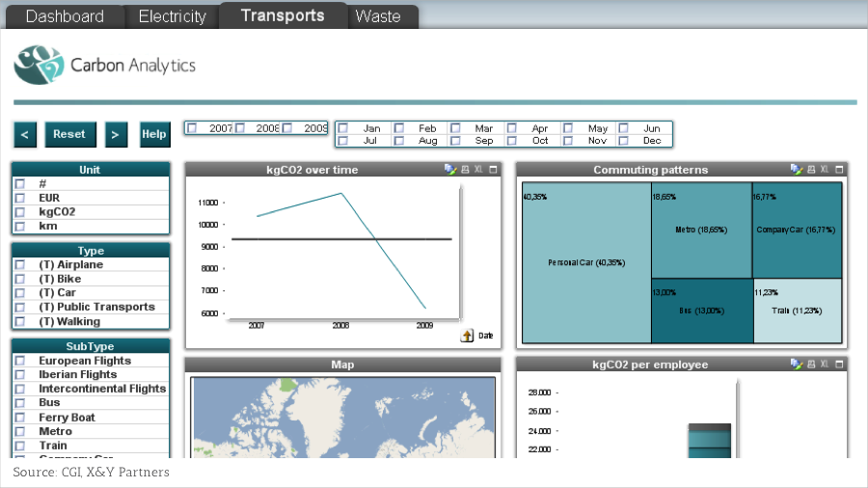The width and height of the screenshot is (868, 488).
Task: Maximize the kgCO2 per employee chart
Action: (838, 365)
